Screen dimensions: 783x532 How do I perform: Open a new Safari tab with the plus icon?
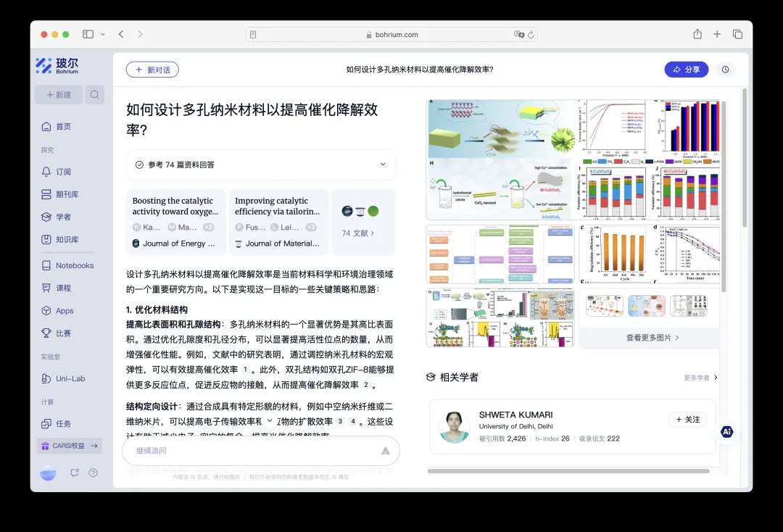tap(716, 34)
